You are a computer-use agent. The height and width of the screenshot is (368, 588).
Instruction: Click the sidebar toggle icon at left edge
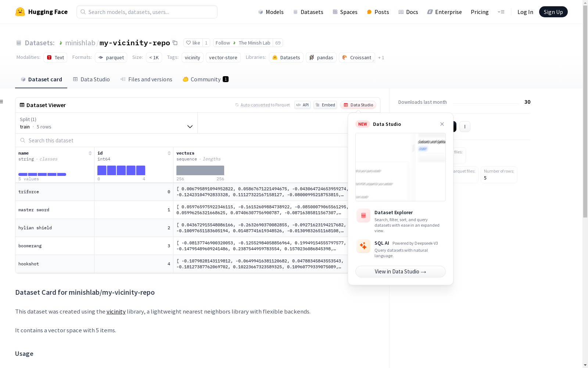pyautogui.click(x=2, y=102)
